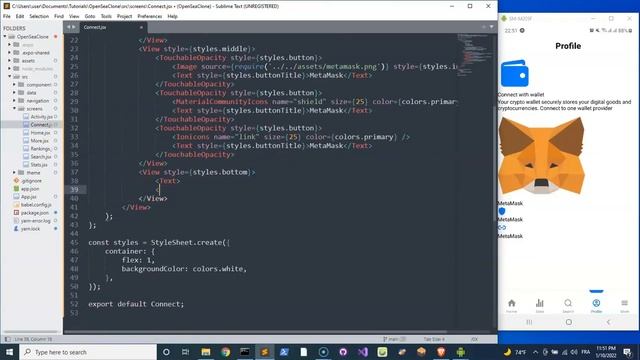Tap the blue wallet icon in emulator
This screenshot has height=360, width=640.
coord(514,73)
